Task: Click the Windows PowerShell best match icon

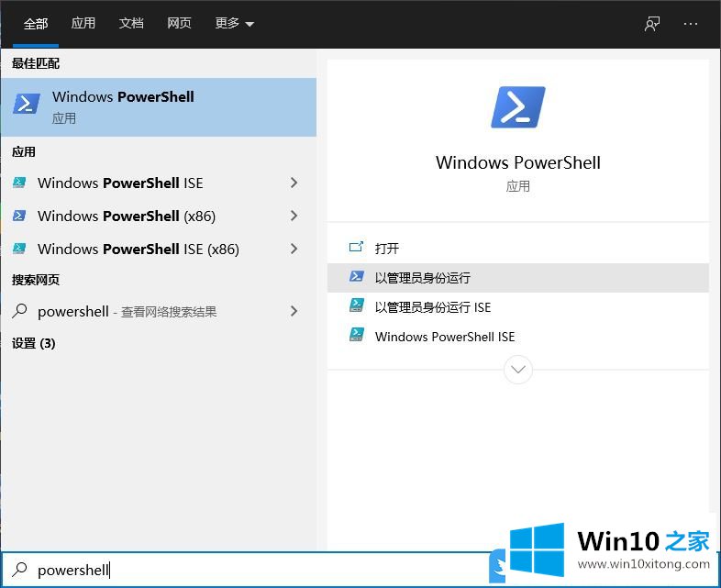Action: coord(27,104)
